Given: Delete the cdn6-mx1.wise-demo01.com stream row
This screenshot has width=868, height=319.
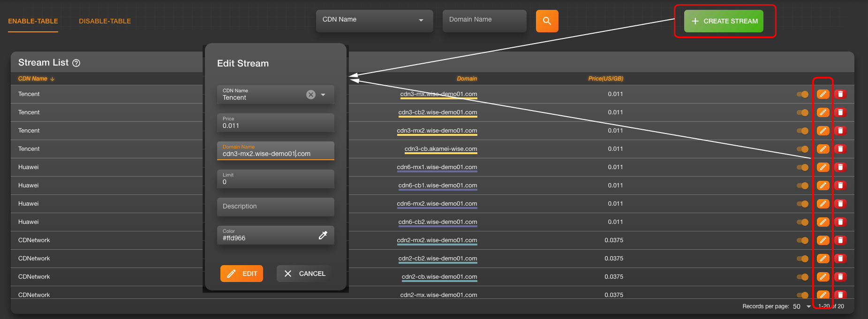Looking at the screenshot, I should pyautogui.click(x=840, y=167).
